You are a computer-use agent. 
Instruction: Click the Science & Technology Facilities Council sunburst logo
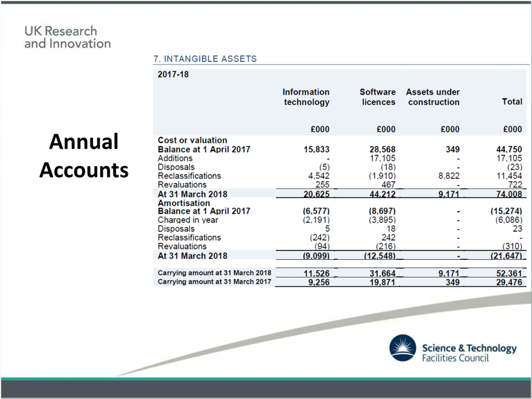(403, 348)
